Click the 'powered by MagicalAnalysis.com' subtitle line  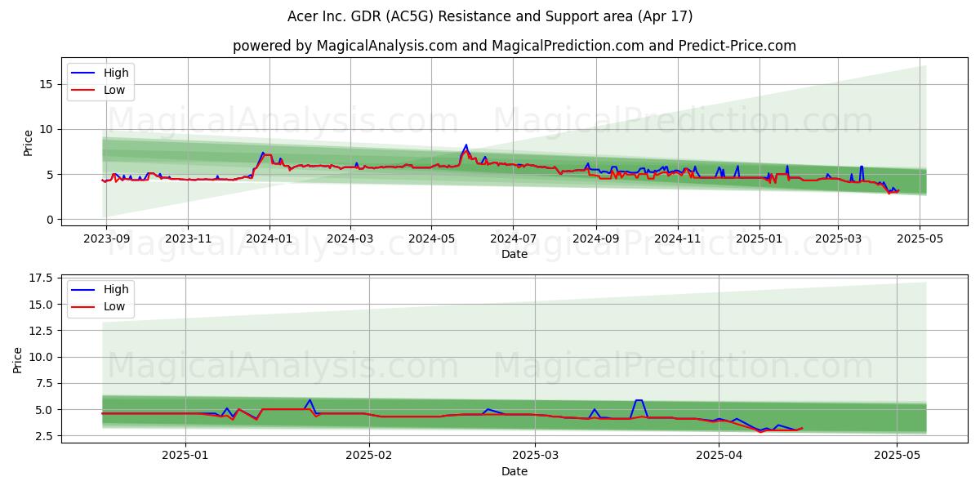514,46
